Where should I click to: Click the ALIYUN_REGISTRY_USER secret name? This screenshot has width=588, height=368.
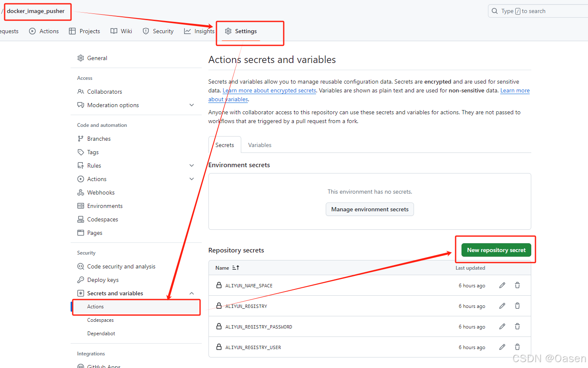click(253, 347)
